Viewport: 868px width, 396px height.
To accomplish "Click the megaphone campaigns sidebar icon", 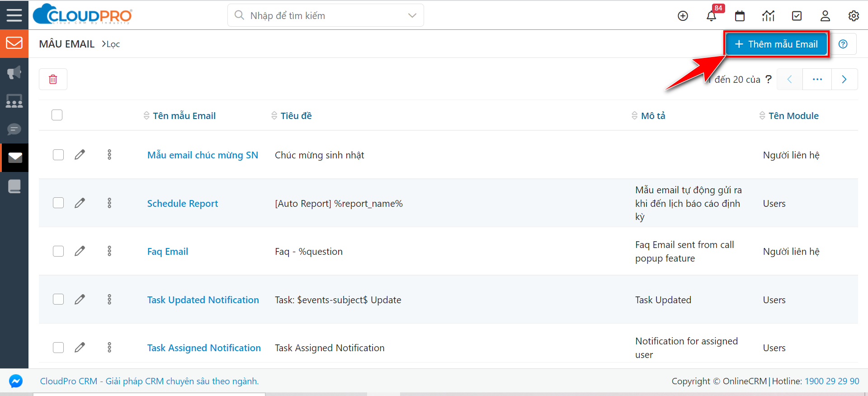I will [x=14, y=72].
